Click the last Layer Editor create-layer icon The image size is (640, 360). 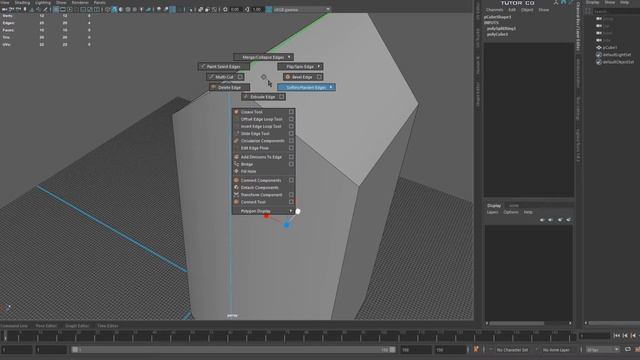click(569, 220)
